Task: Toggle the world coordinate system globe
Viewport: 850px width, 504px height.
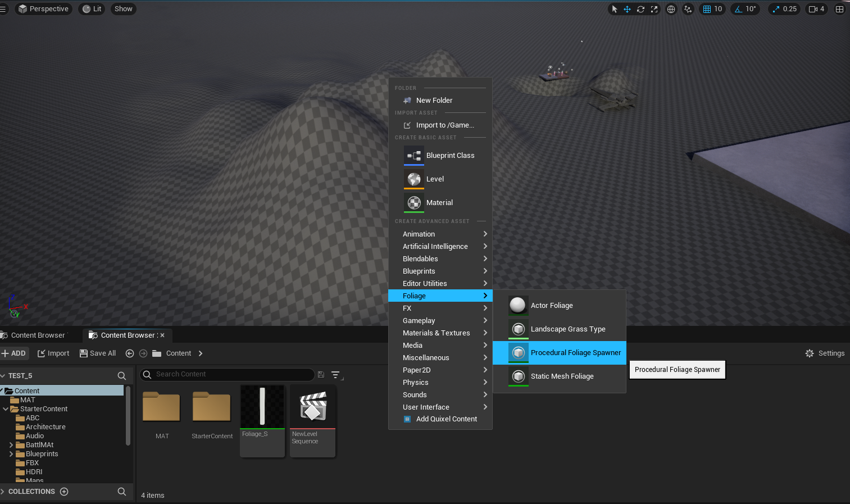Action: tap(671, 9)
